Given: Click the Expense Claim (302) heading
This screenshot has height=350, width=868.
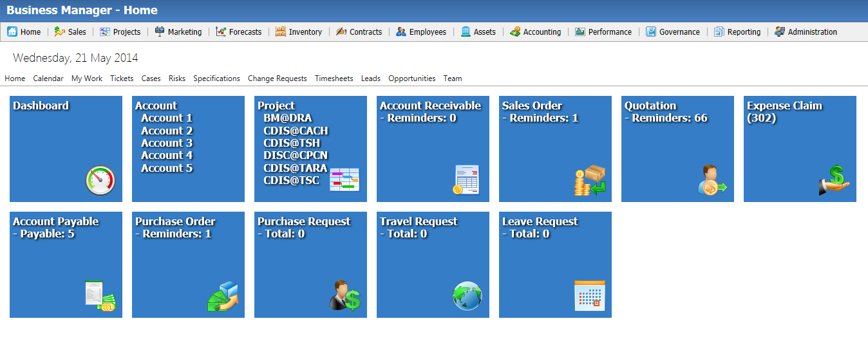Looking at the screenshot, I should click(784, 112).
